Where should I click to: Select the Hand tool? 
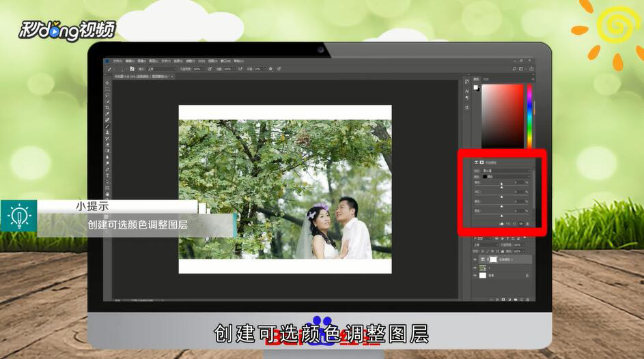tap(107, 194)
